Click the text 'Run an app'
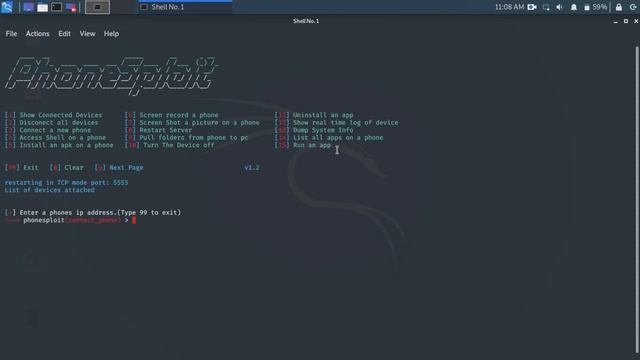The width and height of the screenshot is (640, 360). (312, 145)
